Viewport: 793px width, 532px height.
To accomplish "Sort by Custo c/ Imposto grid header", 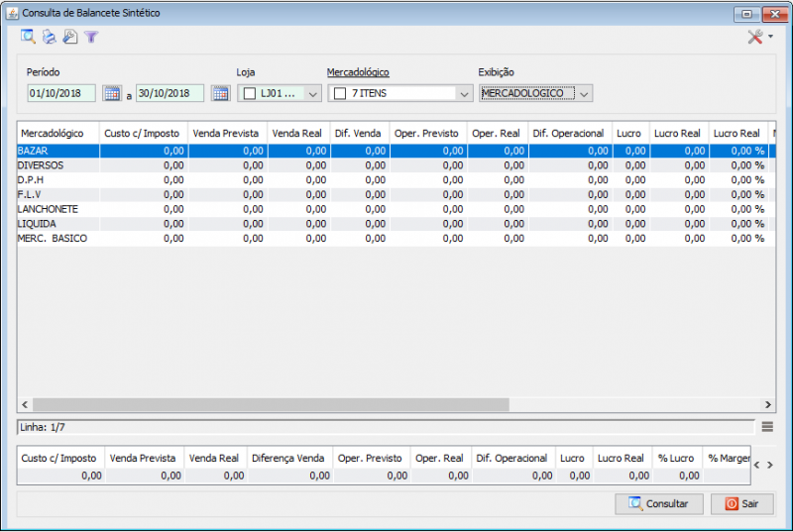I will click(144, 134).
